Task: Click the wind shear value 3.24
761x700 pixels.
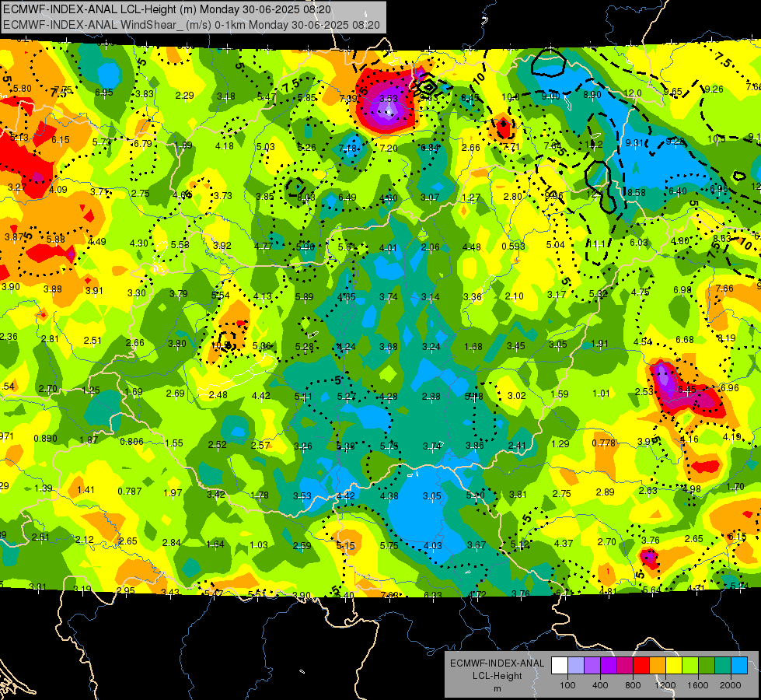Action: coord(431,347)
